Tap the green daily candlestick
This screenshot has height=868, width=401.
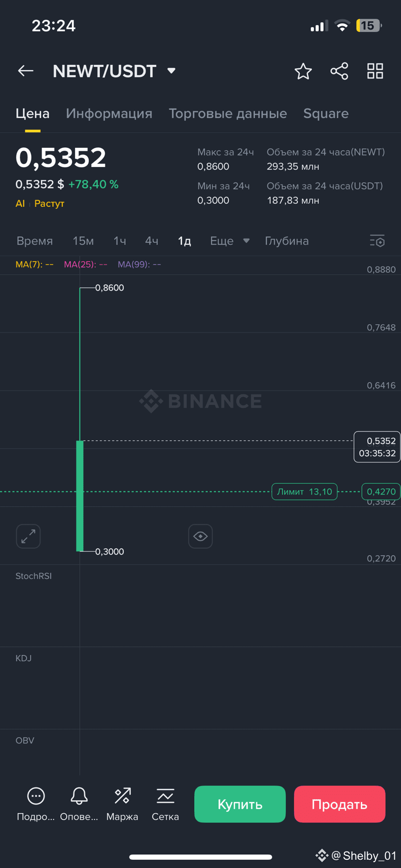pyautogui.click(x=80, y=496)
